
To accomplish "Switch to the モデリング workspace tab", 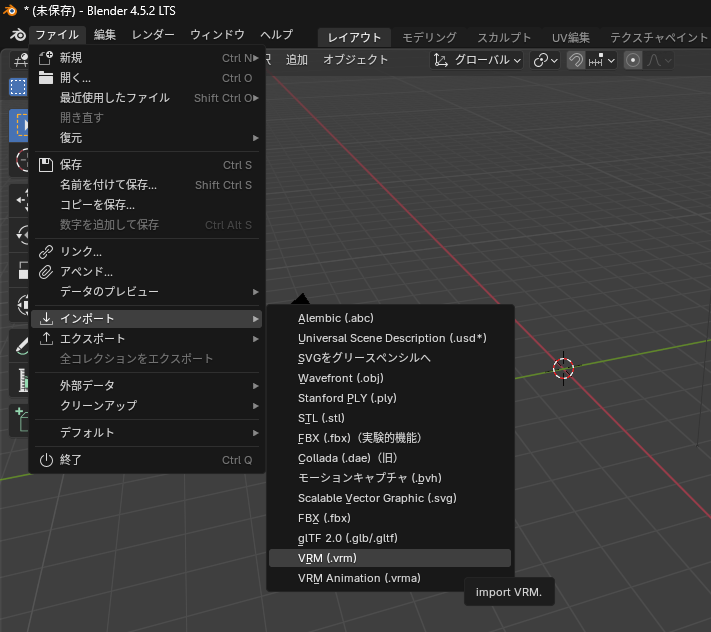I will point(429,37).
